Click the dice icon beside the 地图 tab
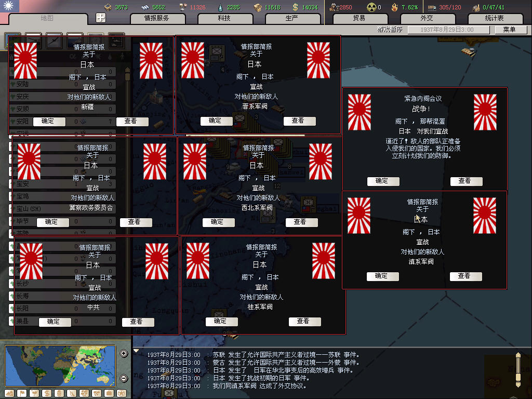The height and width of the screenshot is (399, 532). point(101,18)
